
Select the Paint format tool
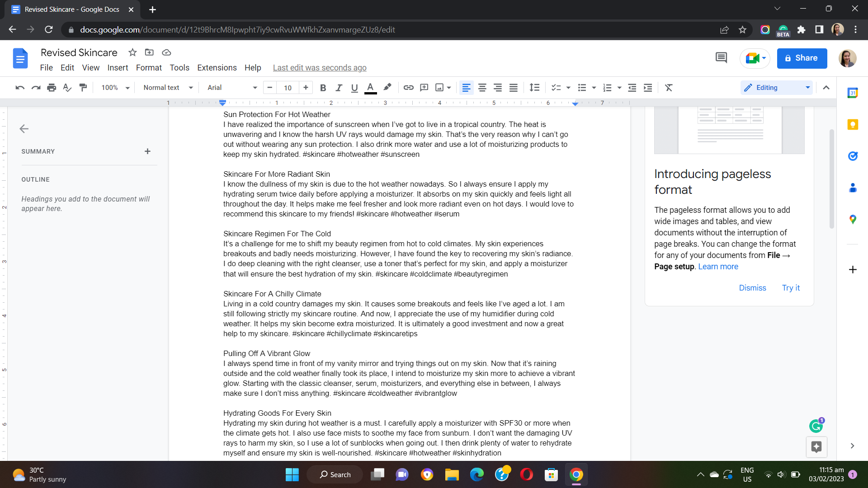click(x=83, y=88)
